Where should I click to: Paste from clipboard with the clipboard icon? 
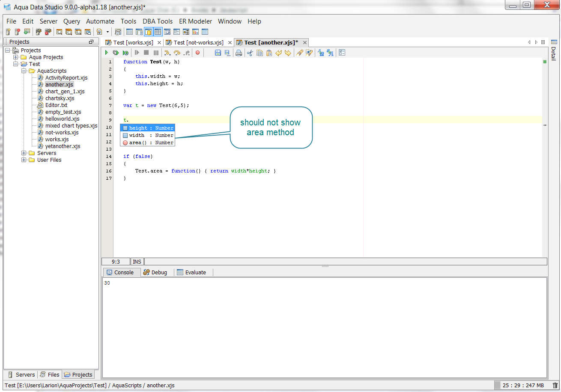269,53
